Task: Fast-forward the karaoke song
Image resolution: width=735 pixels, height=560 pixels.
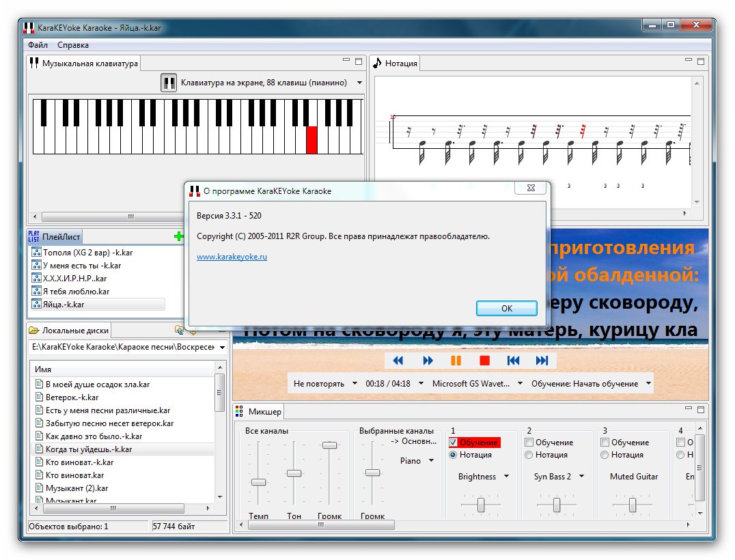Action: point(428,361)
